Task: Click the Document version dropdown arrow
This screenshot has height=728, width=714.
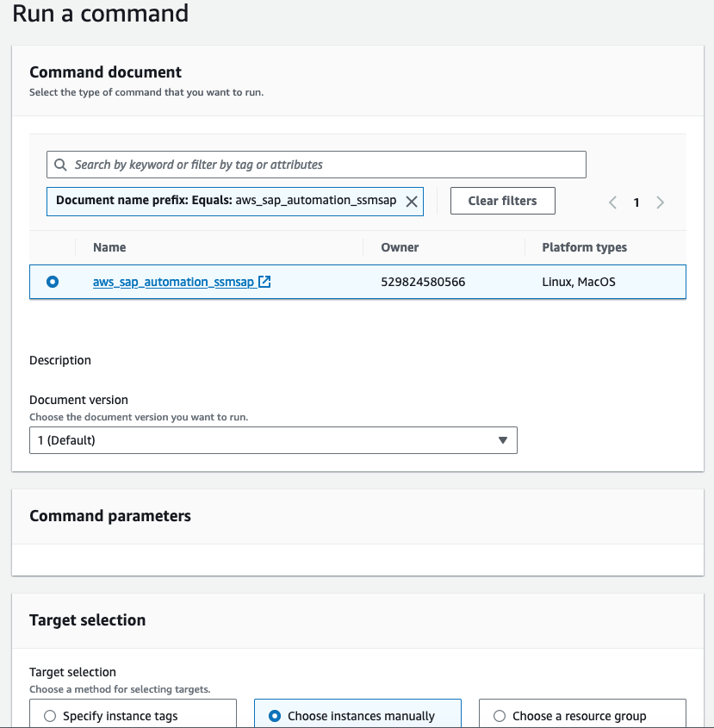Action: (503, 440)
